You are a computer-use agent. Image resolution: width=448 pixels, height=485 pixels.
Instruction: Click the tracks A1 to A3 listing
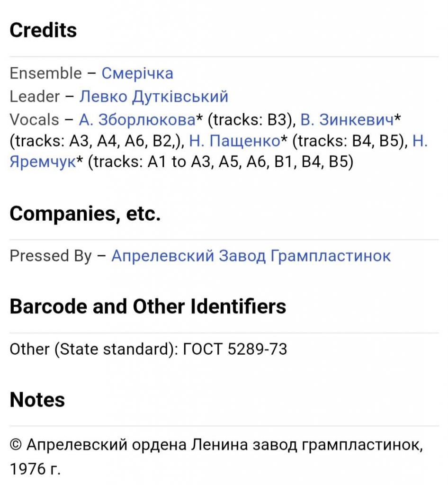[x=221, y=162]
